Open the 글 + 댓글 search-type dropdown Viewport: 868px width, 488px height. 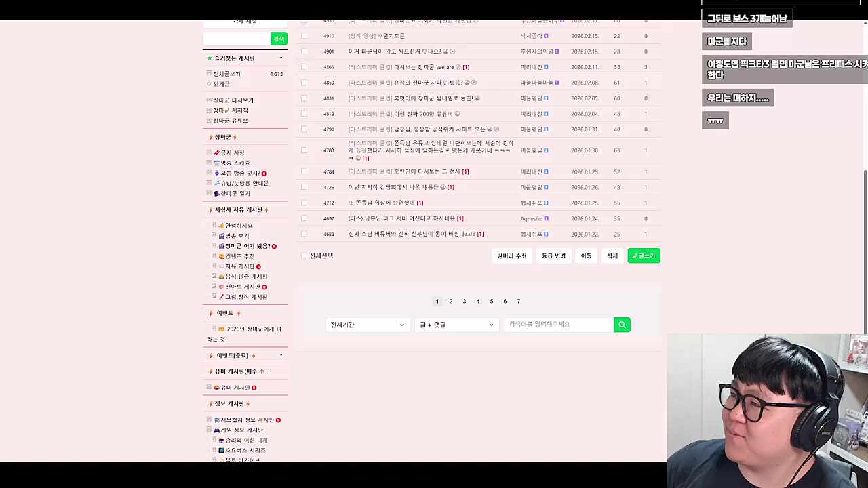click(456, 325)
